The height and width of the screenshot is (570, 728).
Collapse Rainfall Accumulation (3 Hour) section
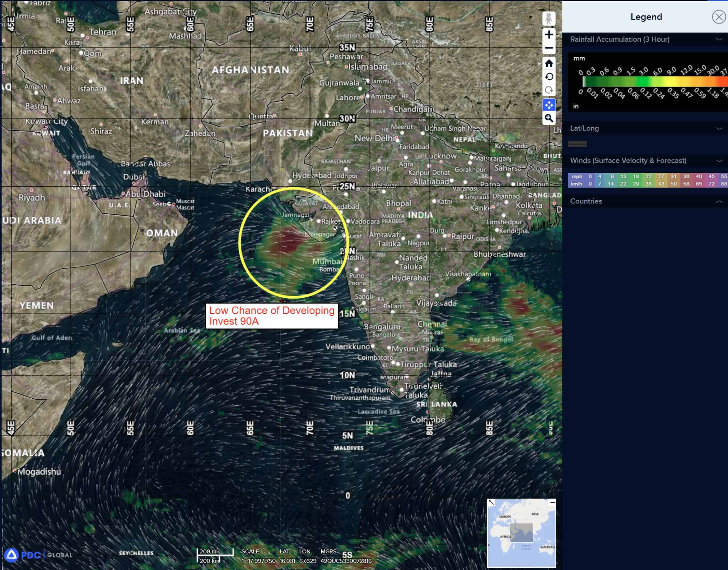coord(719,39)
